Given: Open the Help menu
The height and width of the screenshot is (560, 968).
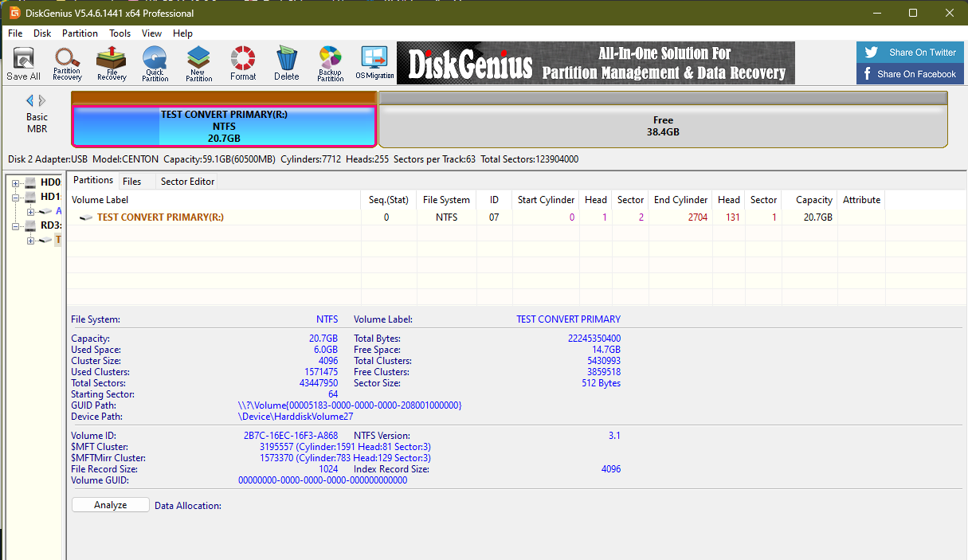Looking at the screenshot, I should tap(182, 33).
